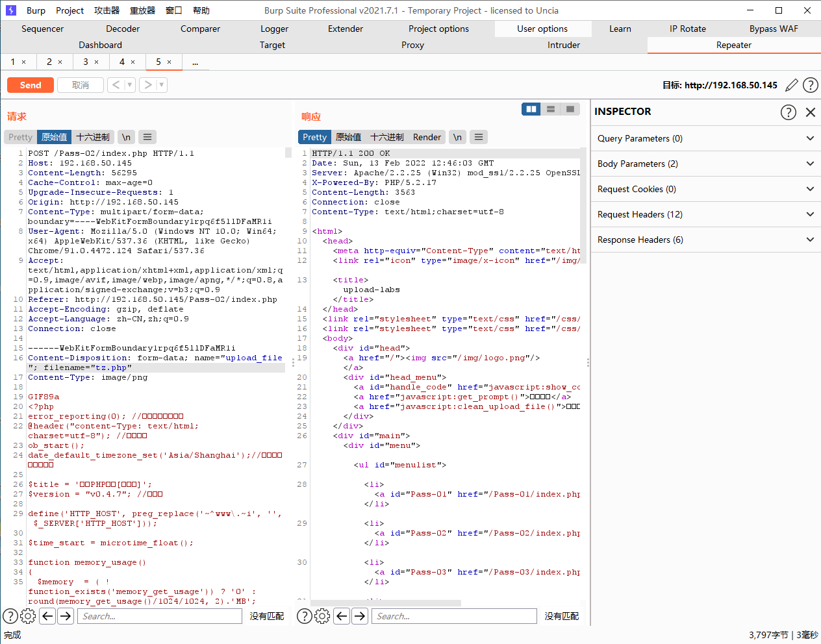This screenshot has height=644, width=821.
Task: Switch response view to 十六进制
Action: (387, 137)
